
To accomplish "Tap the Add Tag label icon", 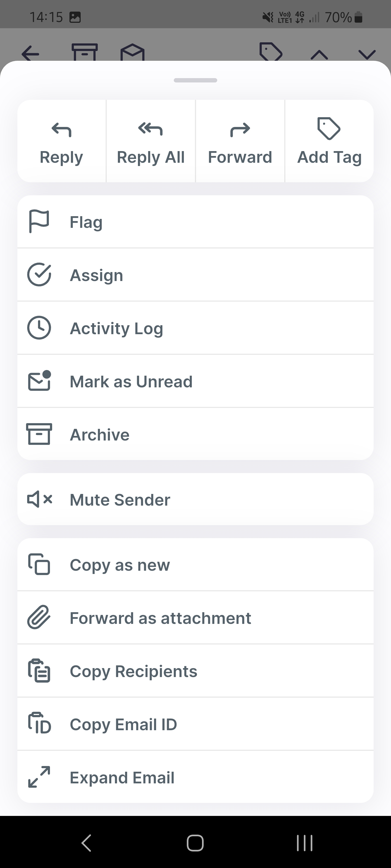I will pos(329,128).
